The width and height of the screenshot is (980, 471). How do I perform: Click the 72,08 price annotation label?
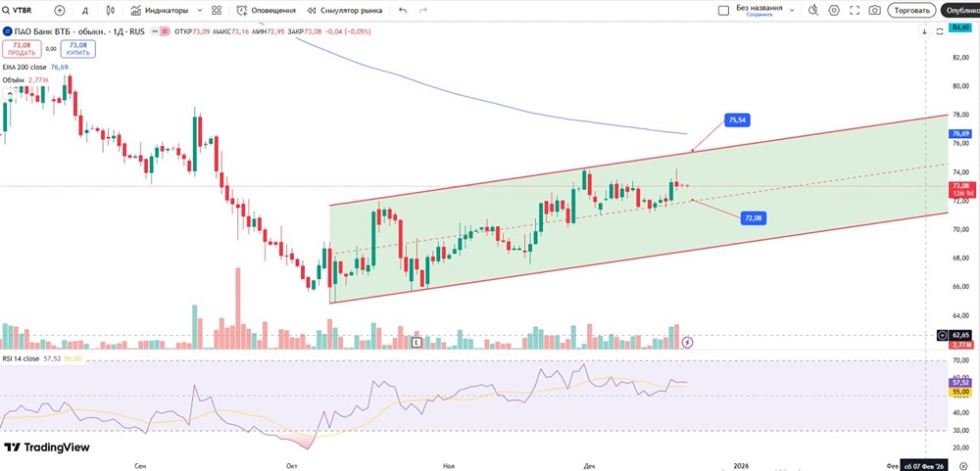point(754,218)
